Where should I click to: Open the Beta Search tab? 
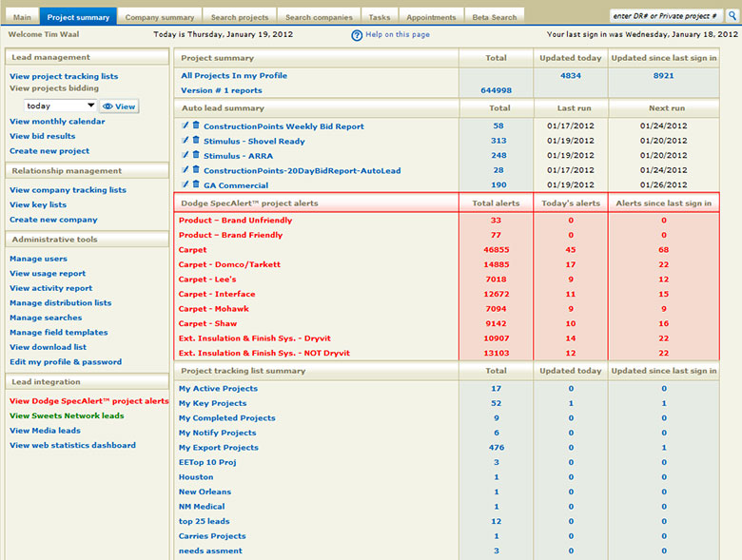495,17
